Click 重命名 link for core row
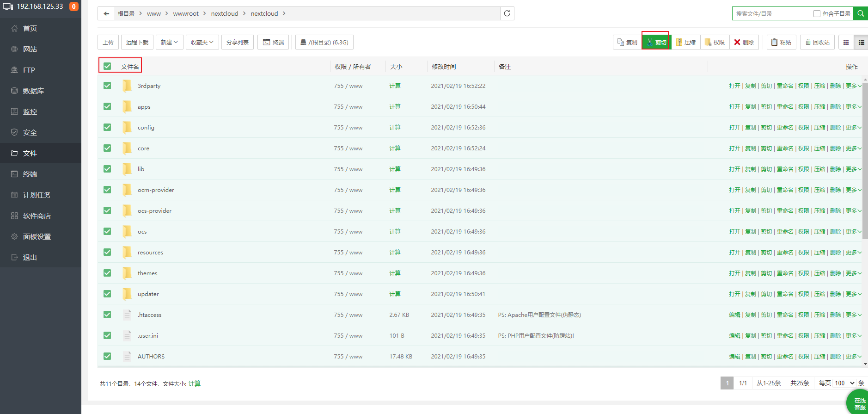This screenshot has height=414, width=868. pos(785,148)
